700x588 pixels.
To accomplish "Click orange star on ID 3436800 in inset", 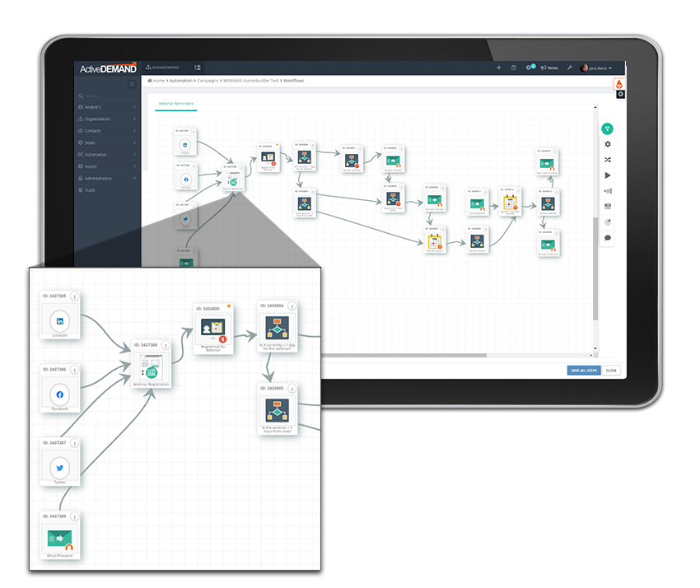I will [229, 306].
